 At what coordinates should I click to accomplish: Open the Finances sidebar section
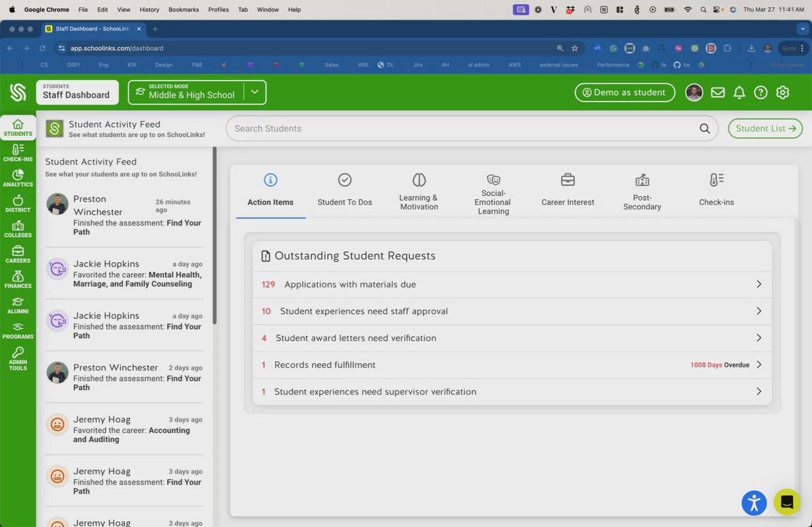click(x=18, y=280)
